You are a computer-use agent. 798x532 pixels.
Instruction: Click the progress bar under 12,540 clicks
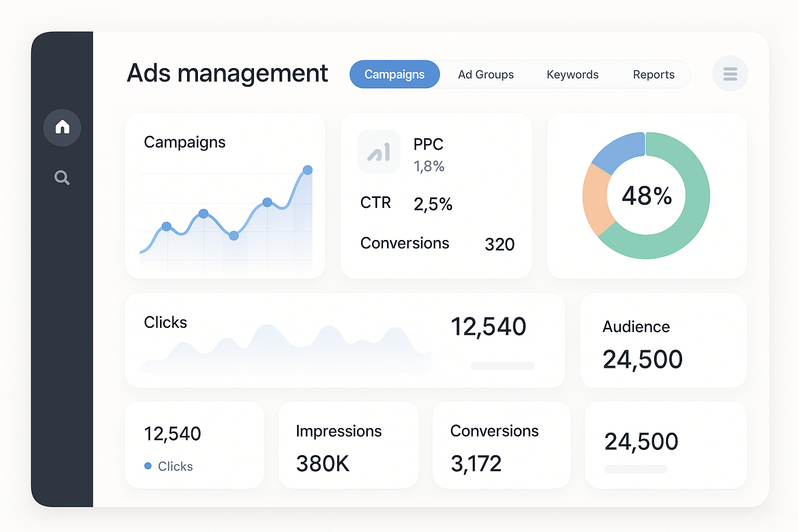pyautogui.click(x=502, y=366)
